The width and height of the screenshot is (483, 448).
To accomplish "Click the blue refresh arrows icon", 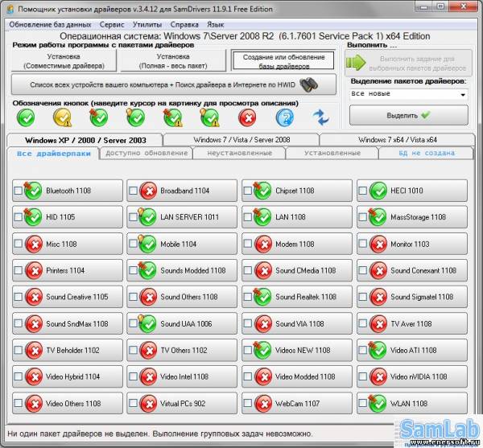I will (x=321, y=117).
